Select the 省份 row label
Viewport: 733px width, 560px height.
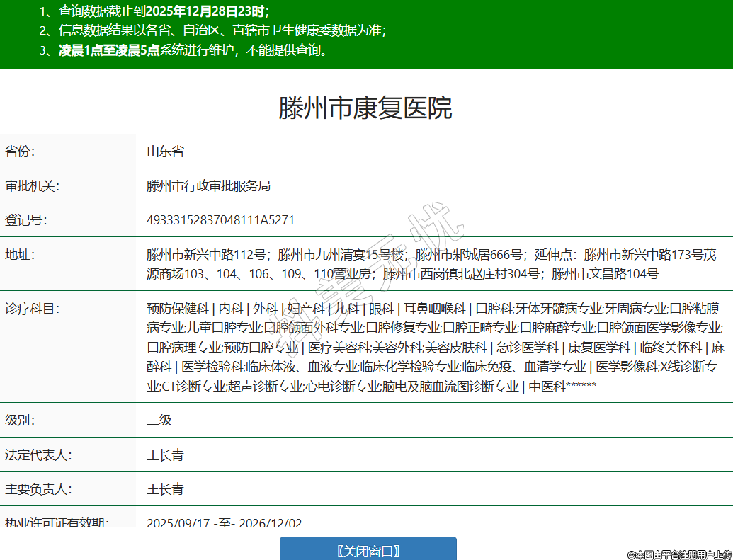pos(20,152)
